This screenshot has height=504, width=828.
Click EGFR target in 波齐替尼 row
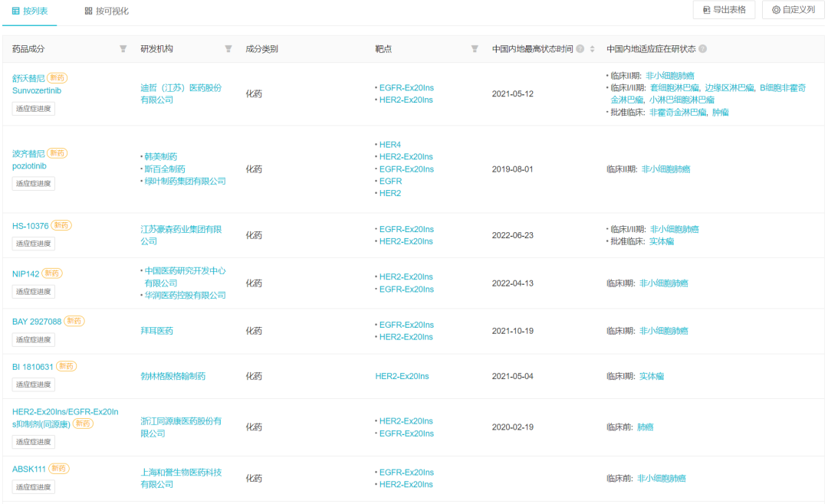pyautogui.click(x=390, y=181)
